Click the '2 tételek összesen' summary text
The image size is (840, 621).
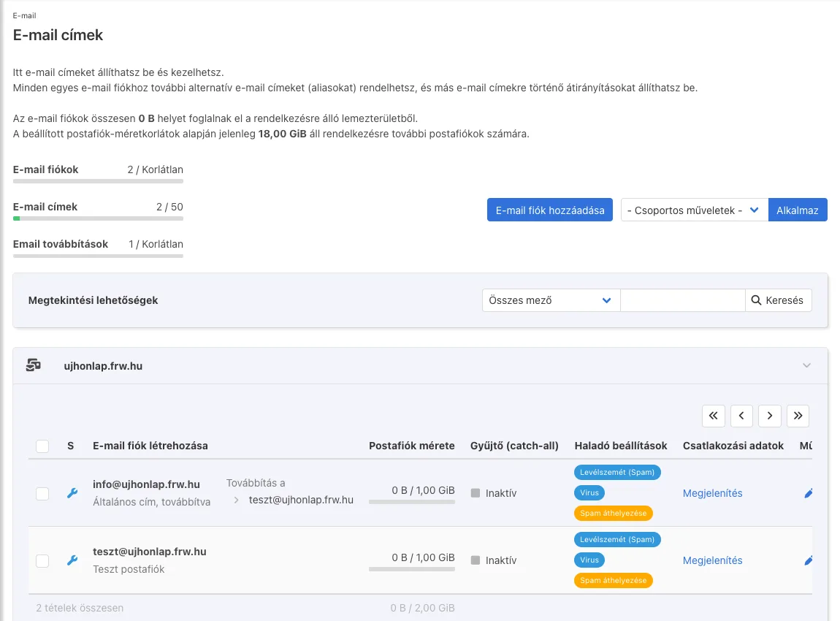point(80,608)
